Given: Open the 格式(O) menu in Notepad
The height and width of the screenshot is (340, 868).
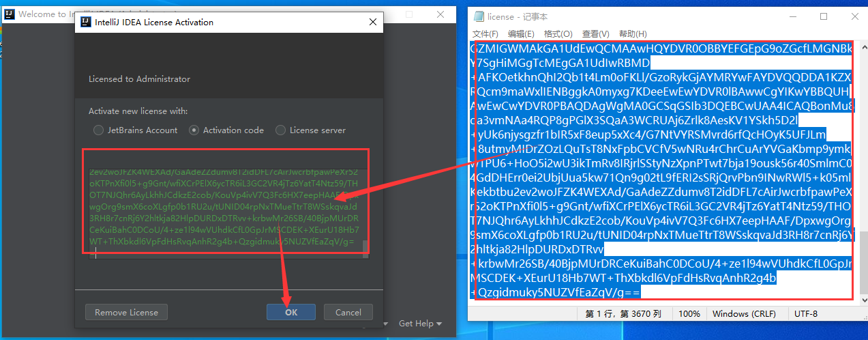Looking at the screenshot, I should click(558, 34).
